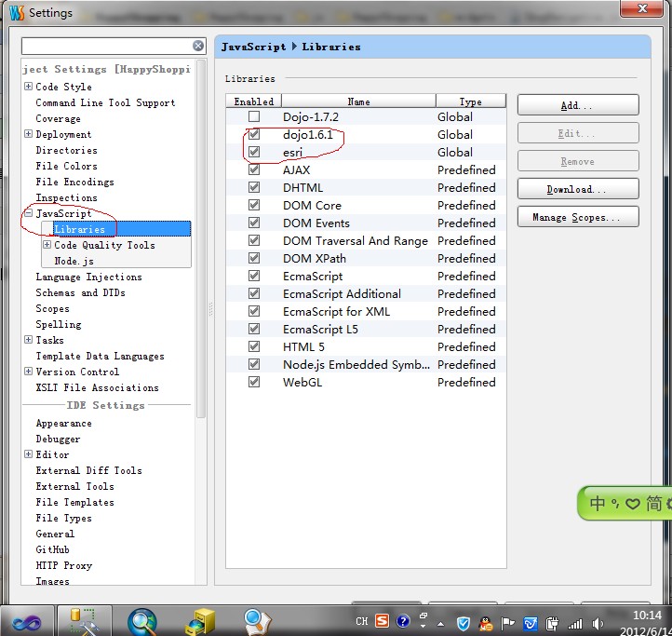Click the CH language indicator
The width and height of the screenshot is (672, 636).
[x=362, y=621]
